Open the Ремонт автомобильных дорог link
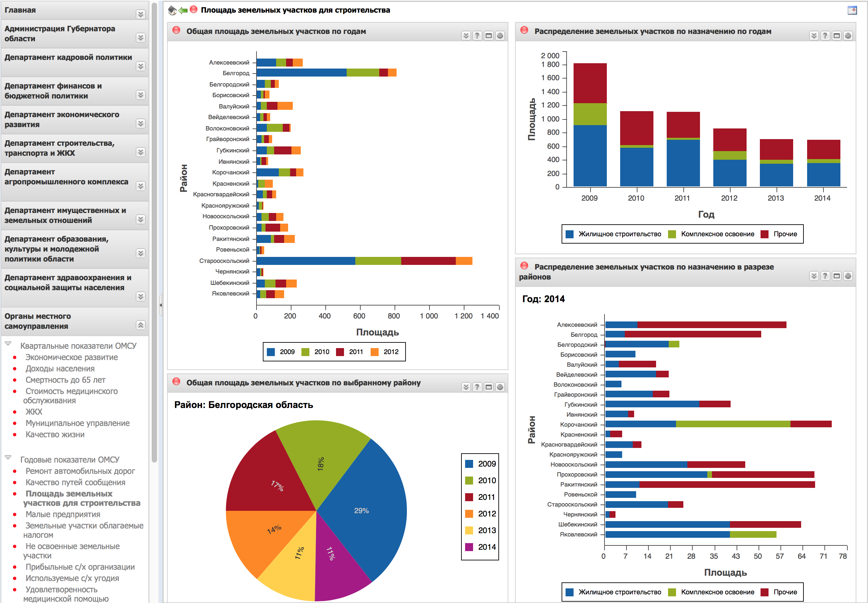The height and width of the screenshot is (603, 868). (80, 471)
